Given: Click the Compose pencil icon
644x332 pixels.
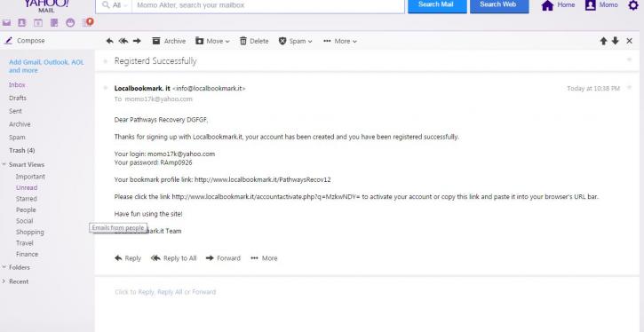Looking at the screenshot, I should (x=9, y=41).
